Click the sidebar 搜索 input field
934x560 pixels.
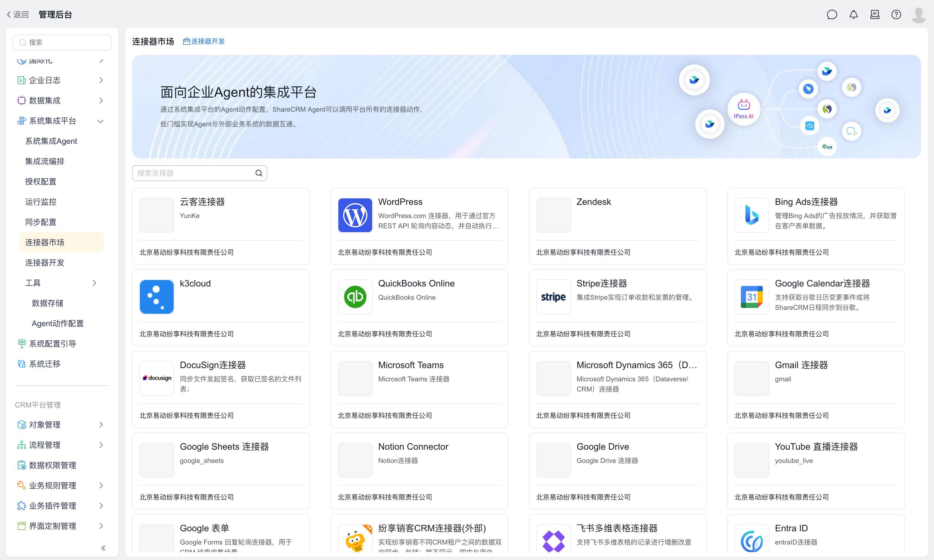click(x=62, y=42)
